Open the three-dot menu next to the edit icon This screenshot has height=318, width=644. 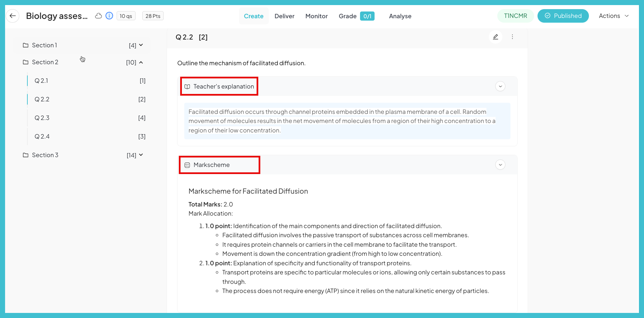pos(512,37)
